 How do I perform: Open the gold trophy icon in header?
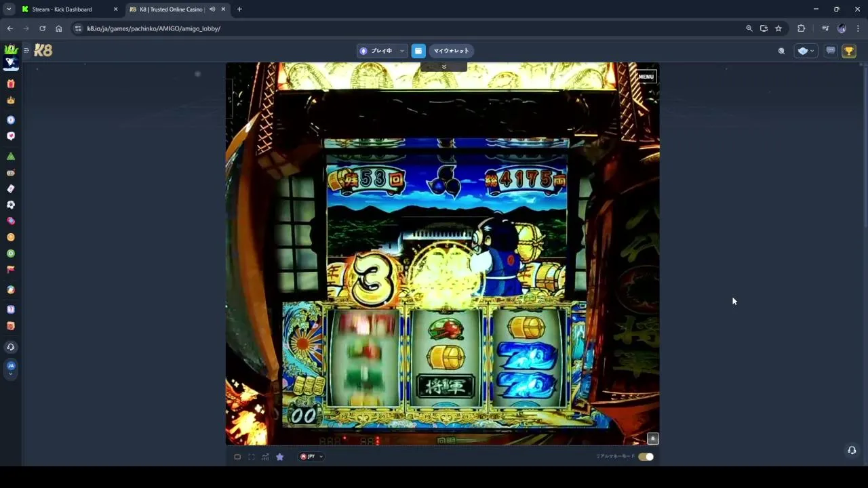click(x=848, y=51)
